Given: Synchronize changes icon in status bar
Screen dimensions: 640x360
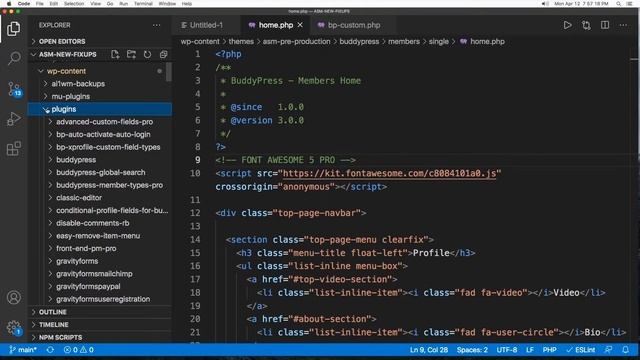Looking at the screenshot, I should click(x=50, y=350).
